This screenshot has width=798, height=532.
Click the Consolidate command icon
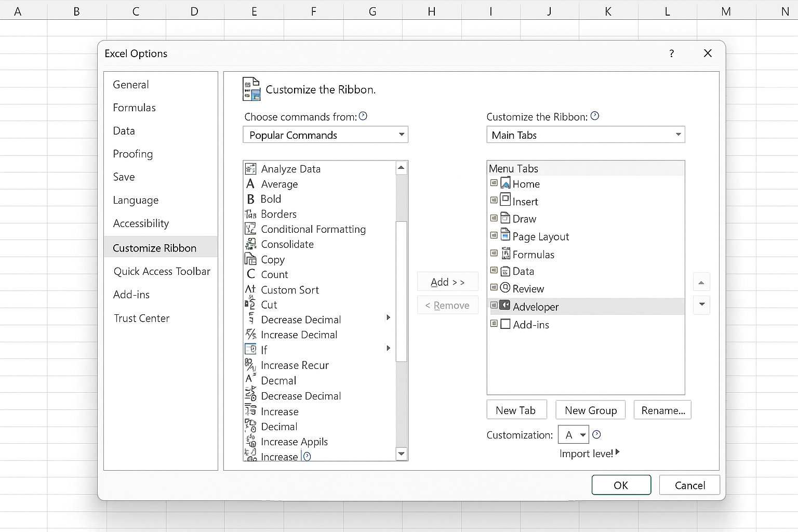[x=250, y=244]
